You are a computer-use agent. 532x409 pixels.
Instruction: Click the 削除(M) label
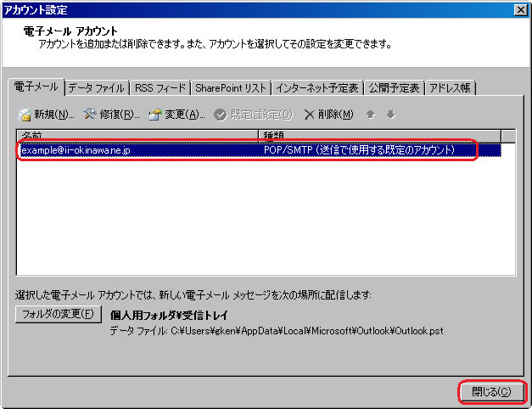coord(335,115)
